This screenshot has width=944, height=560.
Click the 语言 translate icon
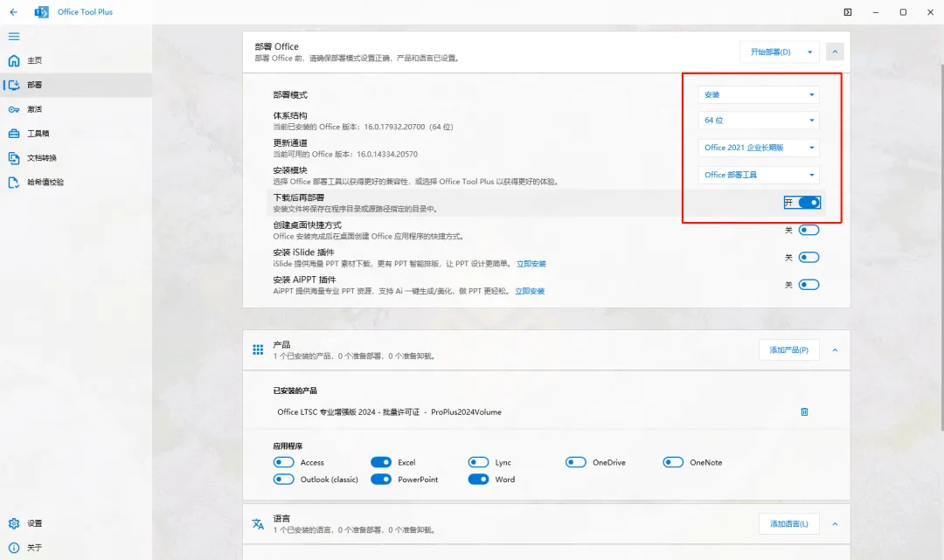tap(258, 524)
